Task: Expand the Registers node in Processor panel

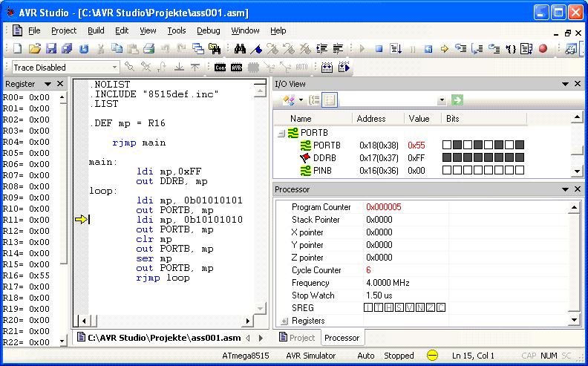Action: pos(284,321)
